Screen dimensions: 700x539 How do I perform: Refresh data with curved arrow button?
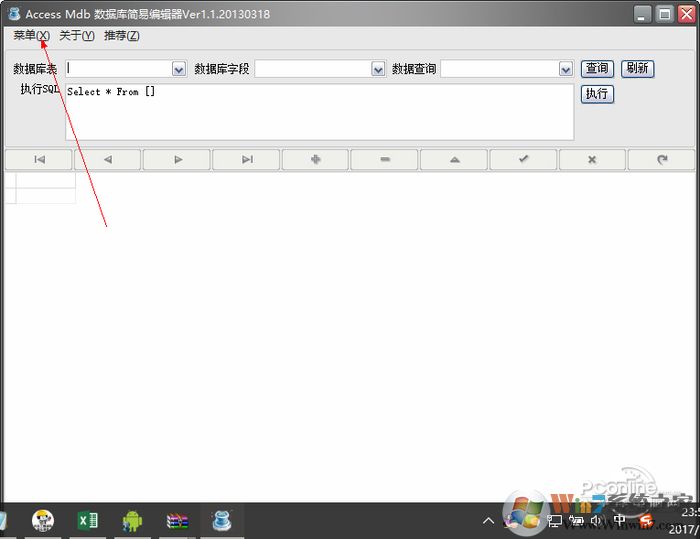click(662, 159)
